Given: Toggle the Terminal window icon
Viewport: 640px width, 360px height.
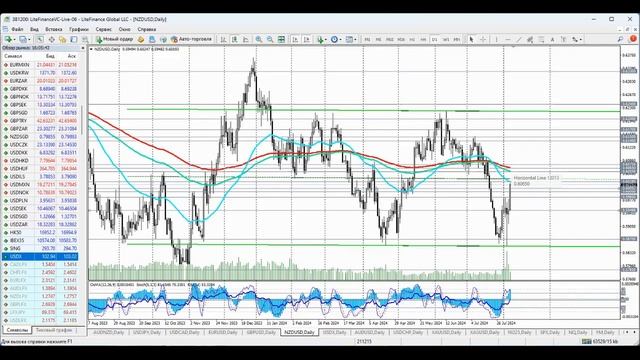Looking at the screenshot, I should click(x=73, y=39).
